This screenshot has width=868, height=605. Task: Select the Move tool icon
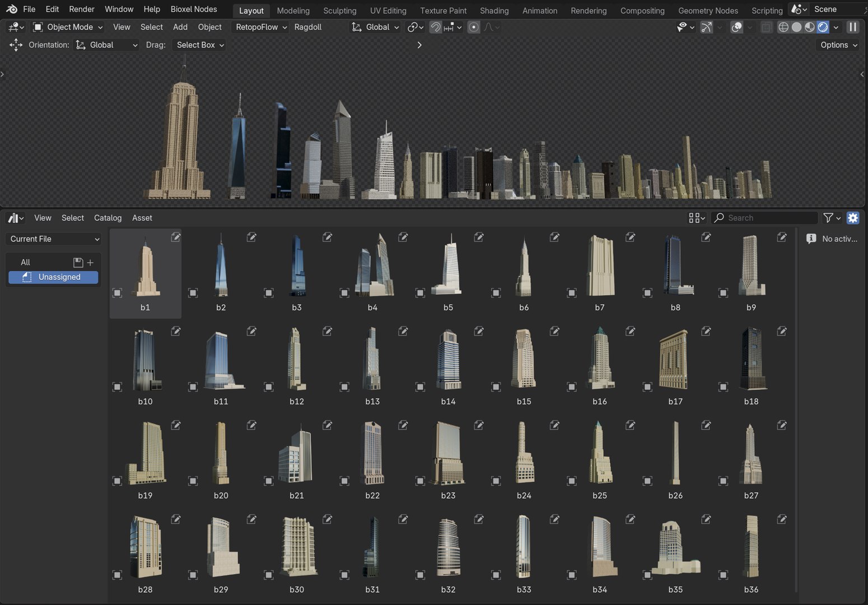(x=16, y=45)
